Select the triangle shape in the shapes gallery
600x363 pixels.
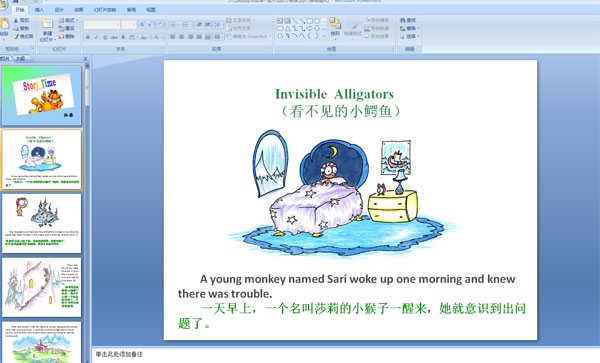[287, 28]
